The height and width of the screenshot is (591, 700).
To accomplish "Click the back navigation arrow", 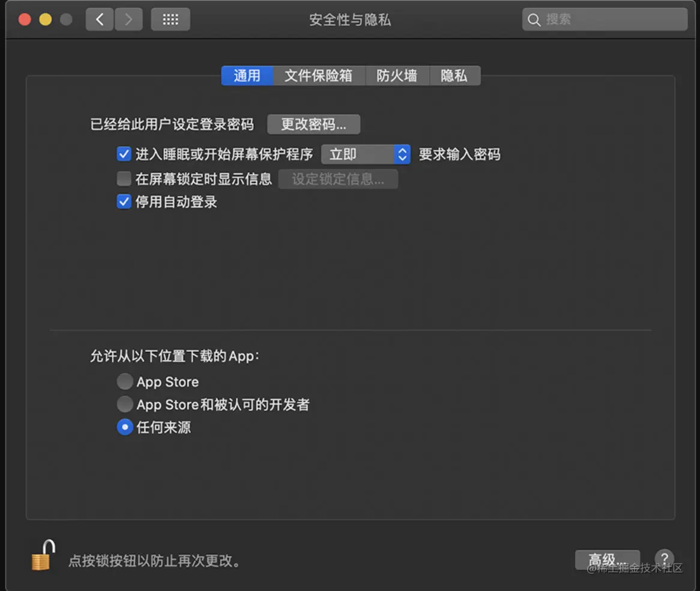I will click(x=100, y=19).
